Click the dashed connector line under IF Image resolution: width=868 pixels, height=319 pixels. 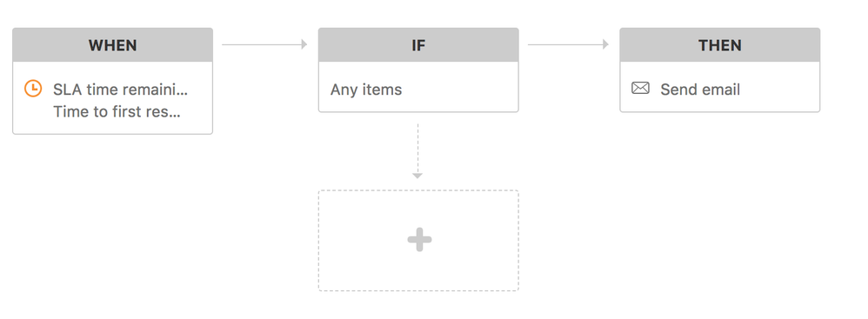[418, 148]
